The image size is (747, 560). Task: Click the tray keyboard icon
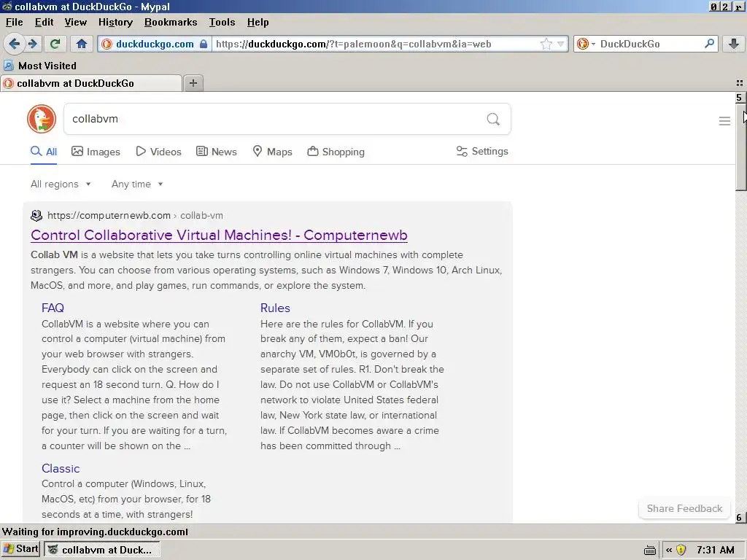(650, 551)
